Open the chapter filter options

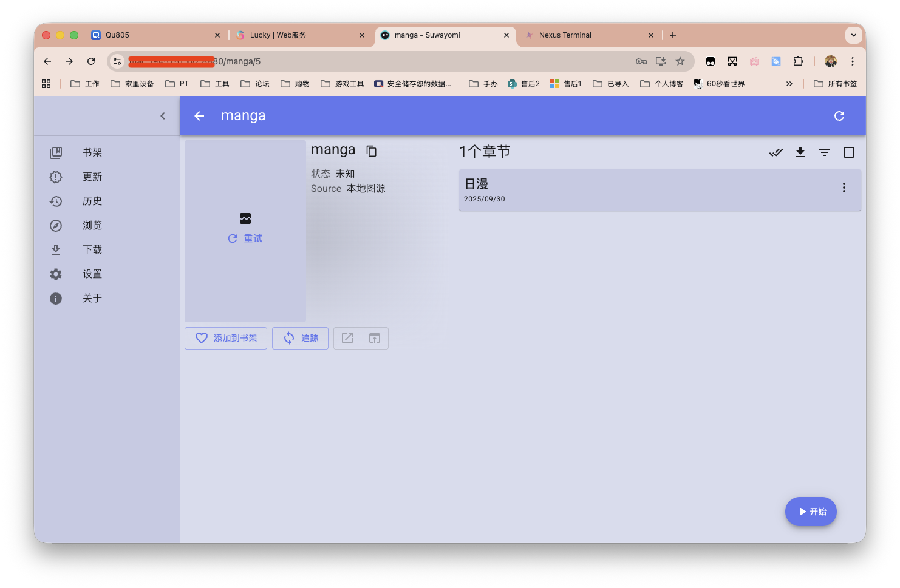coord(824,152)
